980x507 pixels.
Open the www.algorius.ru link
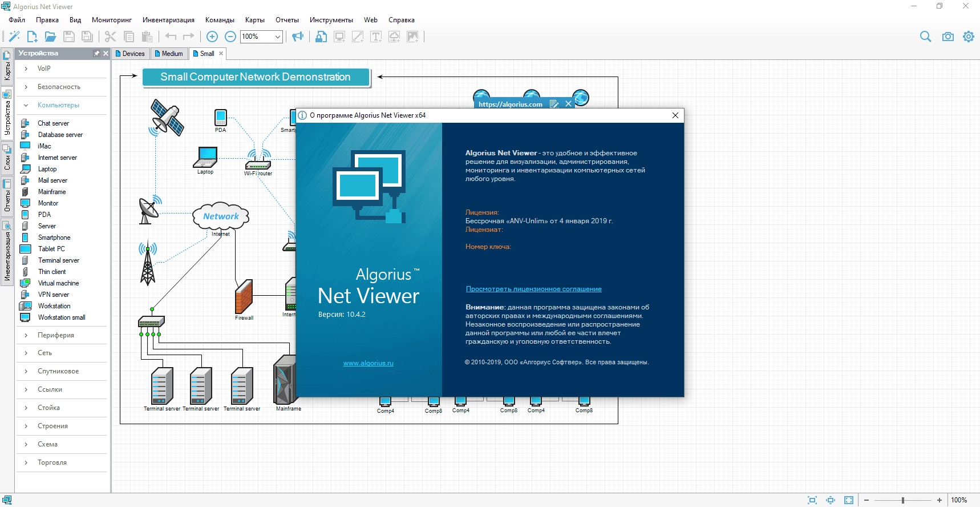click(x=368, y=363)
